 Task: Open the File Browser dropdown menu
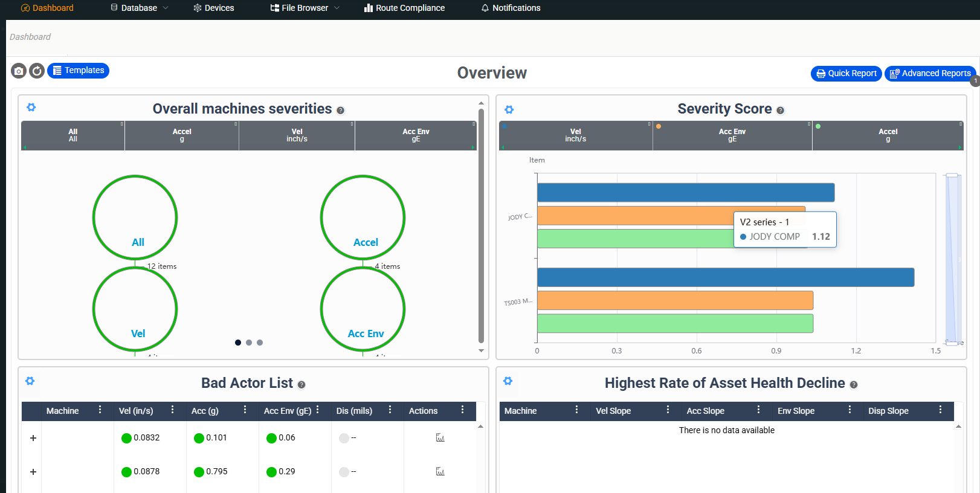point(305,8)
